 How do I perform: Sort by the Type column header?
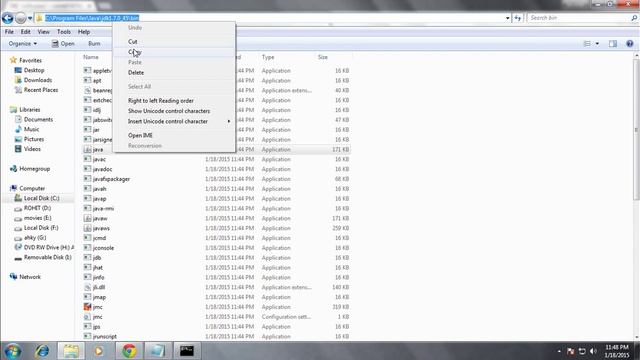point(268,58)
